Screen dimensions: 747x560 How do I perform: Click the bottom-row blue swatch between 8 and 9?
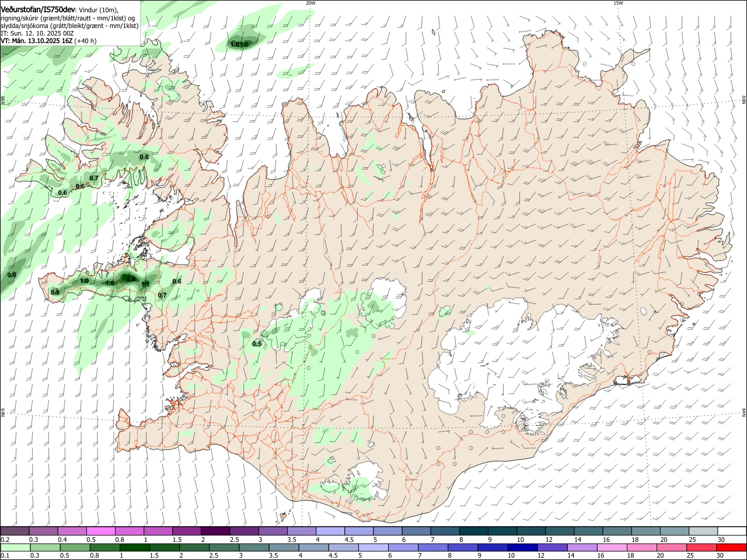pyautogui.click(x=465, y=547)
